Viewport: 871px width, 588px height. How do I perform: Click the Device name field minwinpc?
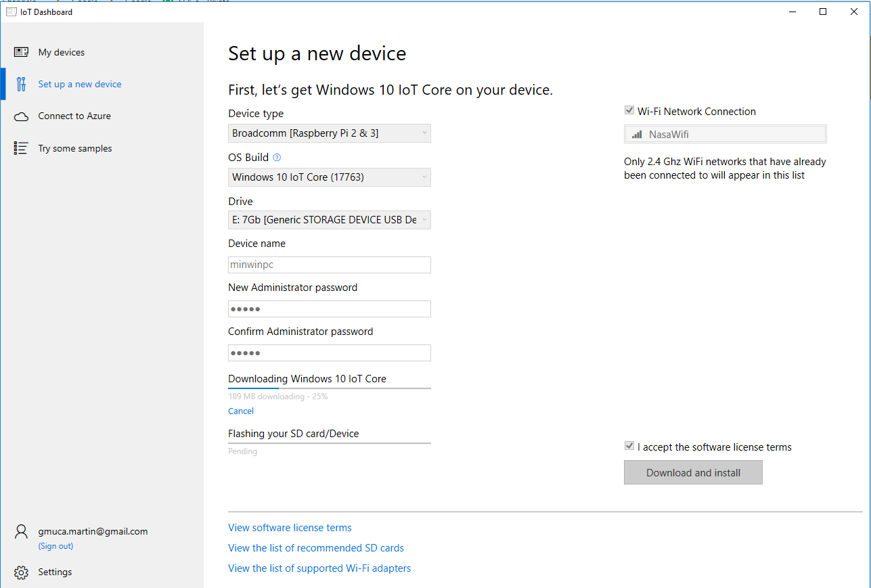click(x=330, y=265)
